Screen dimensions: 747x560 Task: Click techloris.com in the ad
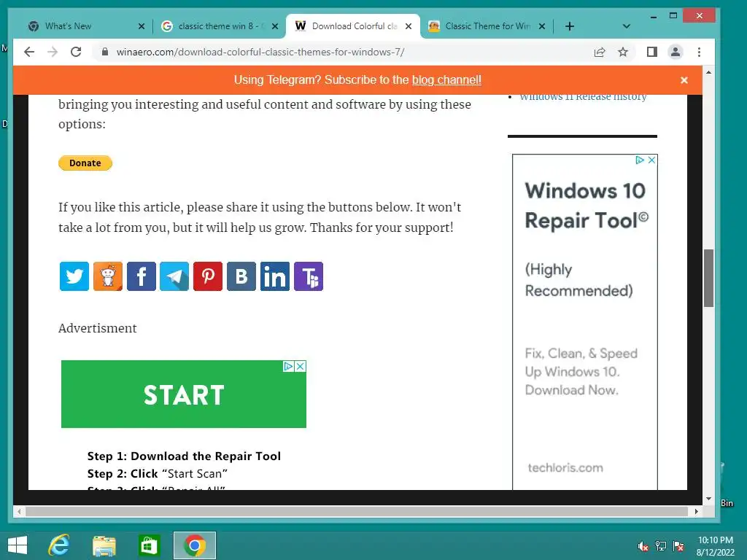(x=565, y=467)
